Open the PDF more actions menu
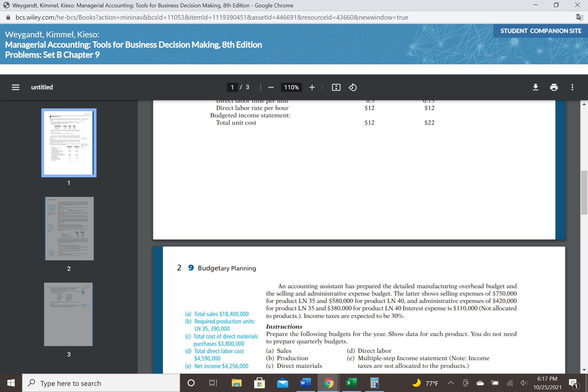 (x=572, y=87)
